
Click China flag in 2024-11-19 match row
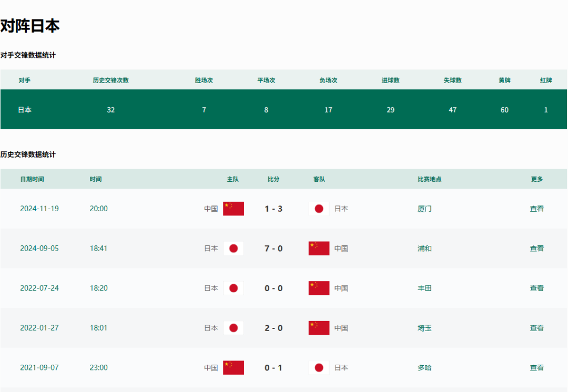coord(234,209)
